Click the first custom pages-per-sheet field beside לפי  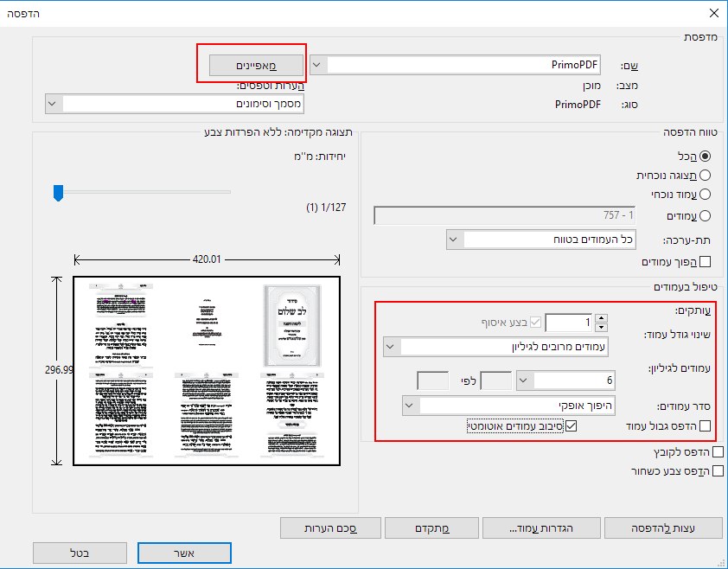tap(496, 380)
